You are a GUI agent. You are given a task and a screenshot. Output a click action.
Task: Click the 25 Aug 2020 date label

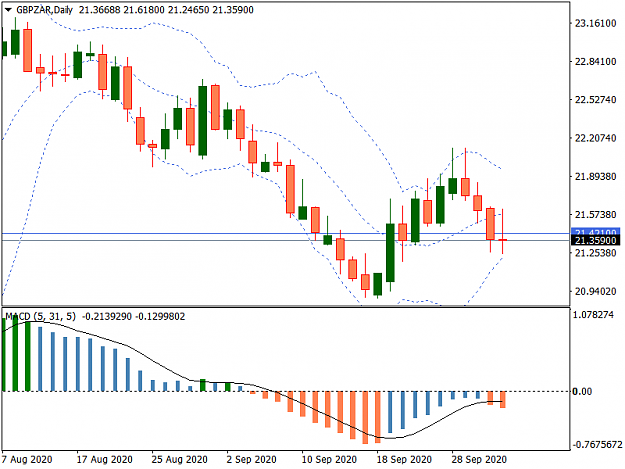[179, 459]
